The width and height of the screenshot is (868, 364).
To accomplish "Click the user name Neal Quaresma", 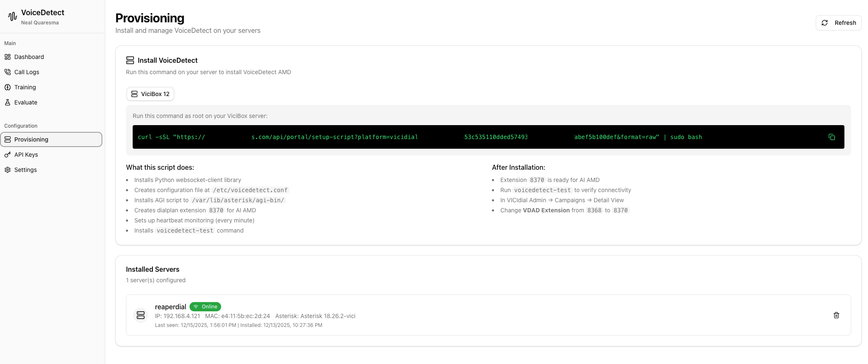I will [40, 23].
